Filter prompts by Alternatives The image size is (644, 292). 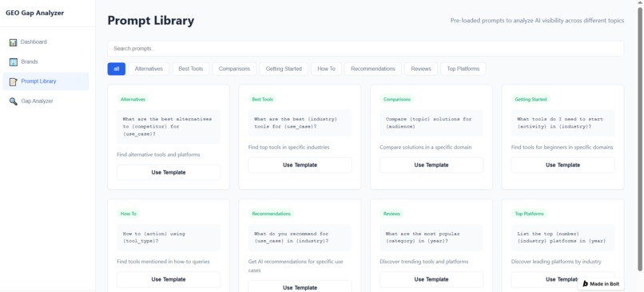click(x=149, y=69)
